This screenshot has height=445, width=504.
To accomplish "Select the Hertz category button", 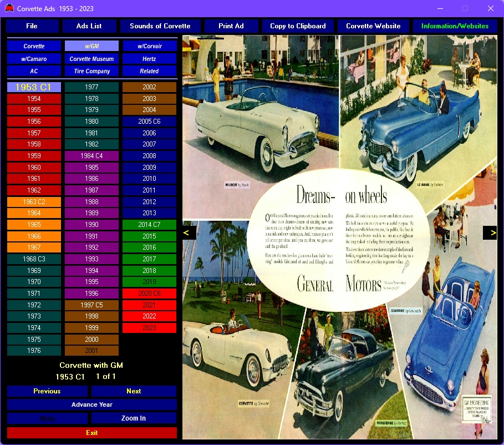I will pyautogui.click(x=150, y=59).
